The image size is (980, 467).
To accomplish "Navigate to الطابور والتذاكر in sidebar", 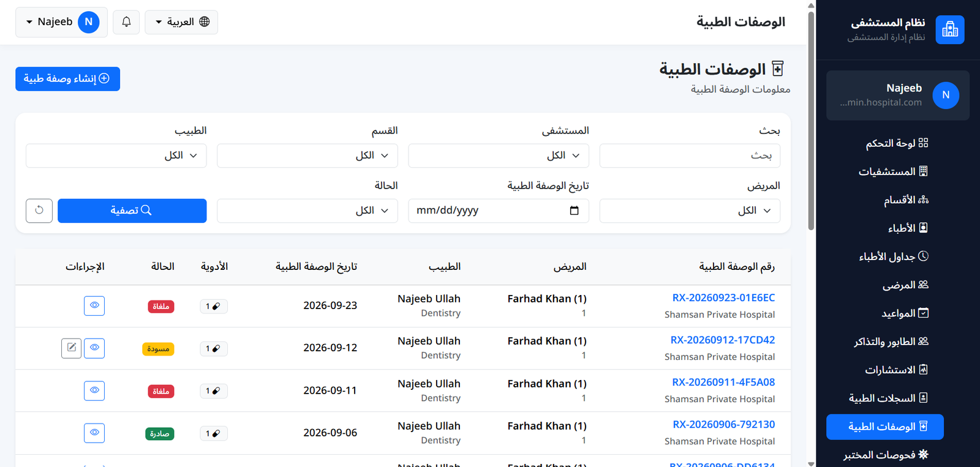I will tap(891, 342).
